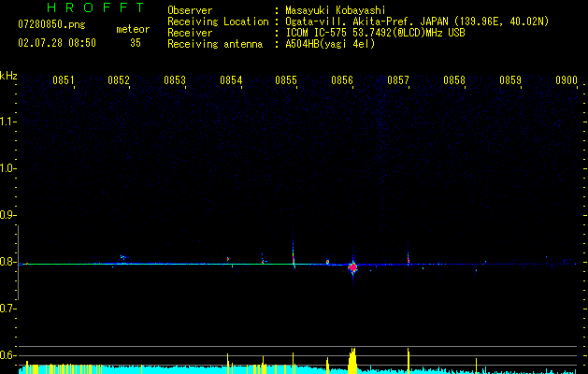Click the Receiver label
Screen dimensions: 588x374
click(190, 33)
